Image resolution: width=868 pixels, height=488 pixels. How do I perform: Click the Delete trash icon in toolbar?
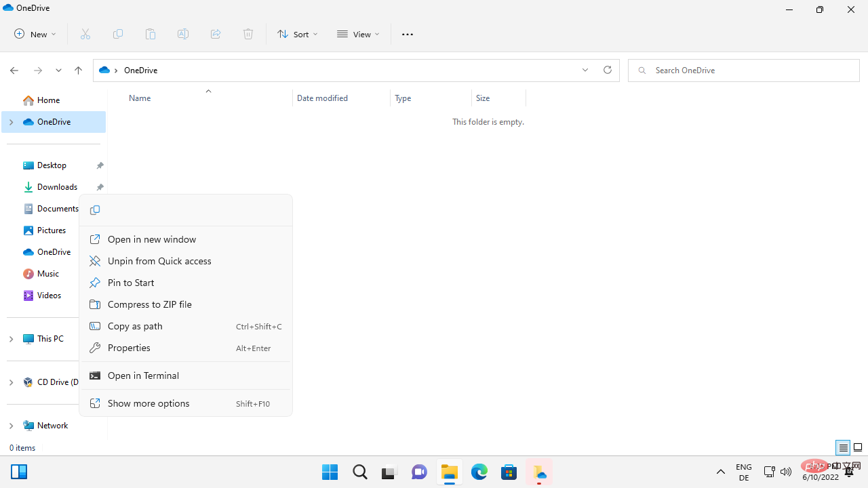[x=248, y=34]
